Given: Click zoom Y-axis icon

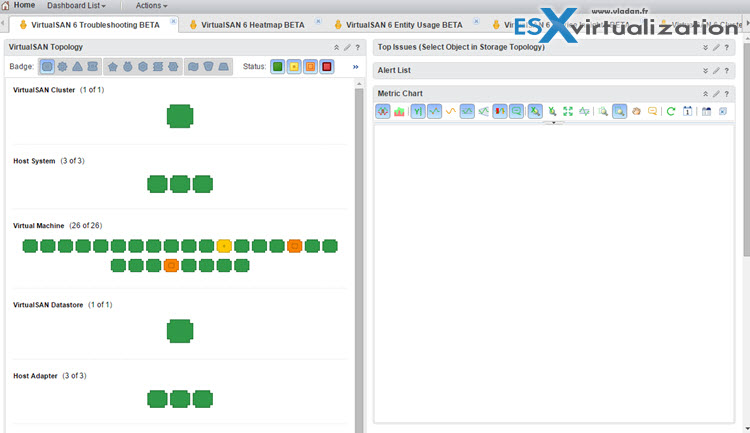Looking at the screenshot, I should [x=552, y=111].
